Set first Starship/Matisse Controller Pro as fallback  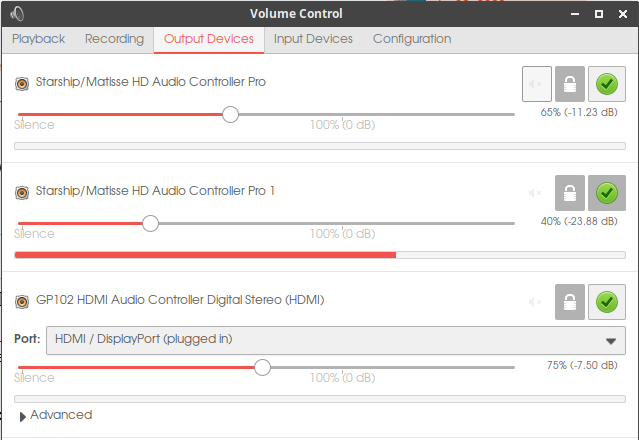(x=604, y=83)
